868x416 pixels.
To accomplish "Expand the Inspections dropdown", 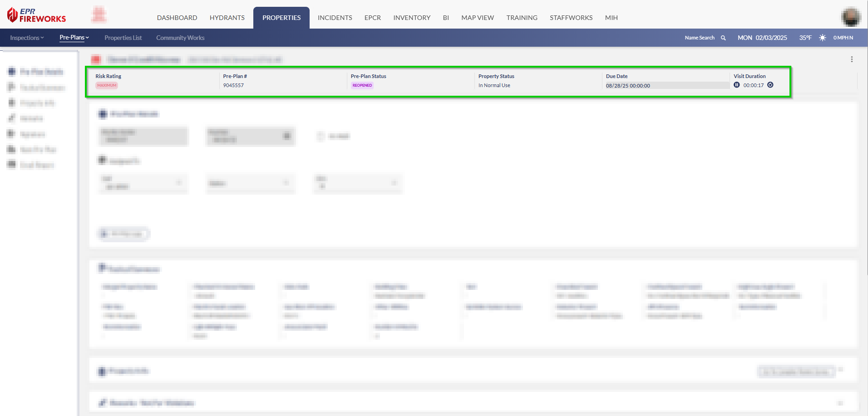I will [x=27, y=38].
